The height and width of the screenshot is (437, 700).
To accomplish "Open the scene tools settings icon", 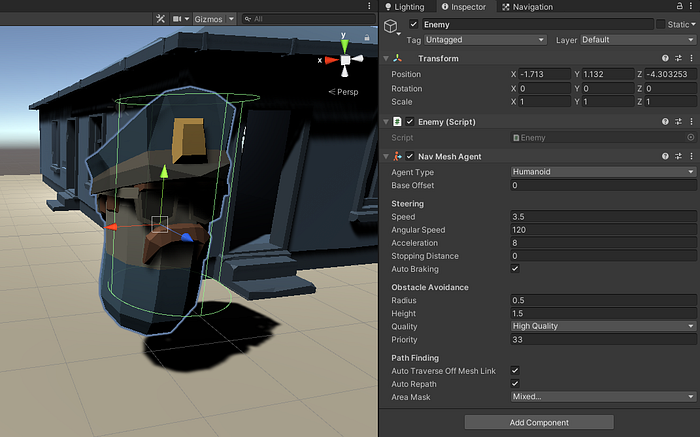I will [160, 18].
